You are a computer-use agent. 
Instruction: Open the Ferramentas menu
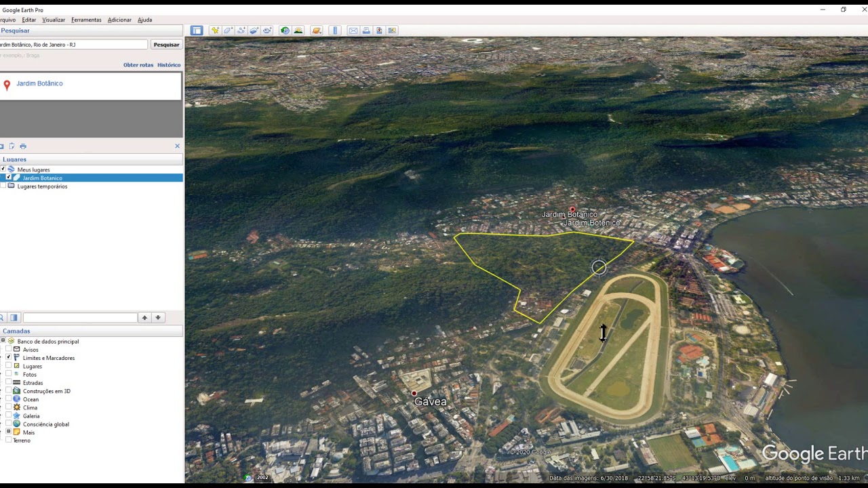[86, 20]
